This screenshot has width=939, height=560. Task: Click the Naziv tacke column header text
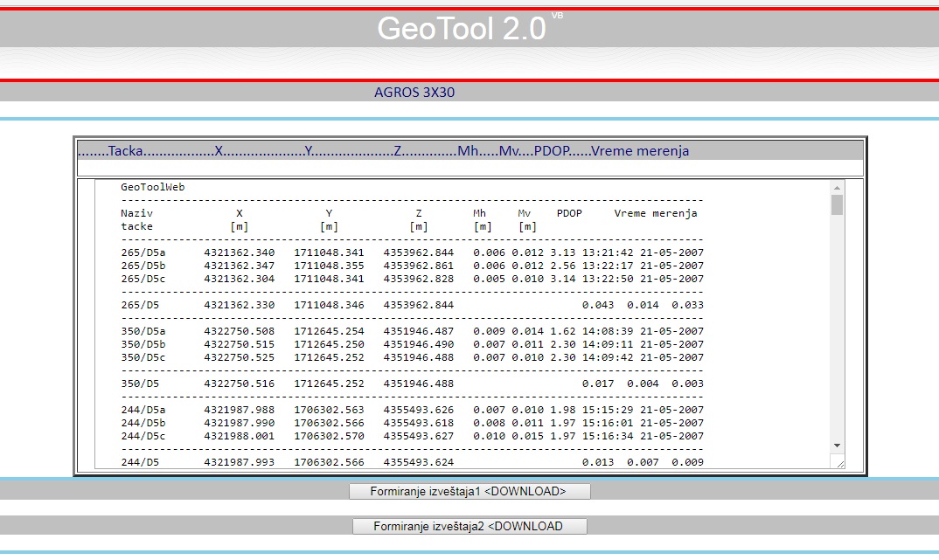click(137, 219)
